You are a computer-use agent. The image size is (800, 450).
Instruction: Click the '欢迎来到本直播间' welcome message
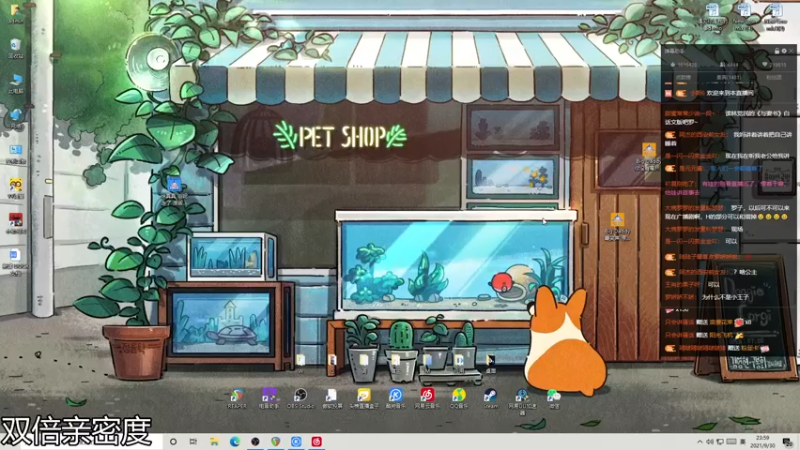click(730, 93)
